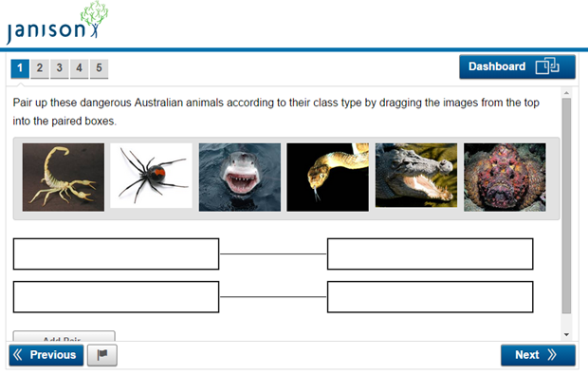The image size is (588, 375).
Task: Select the scorpion image
Action: click(64, 178)
